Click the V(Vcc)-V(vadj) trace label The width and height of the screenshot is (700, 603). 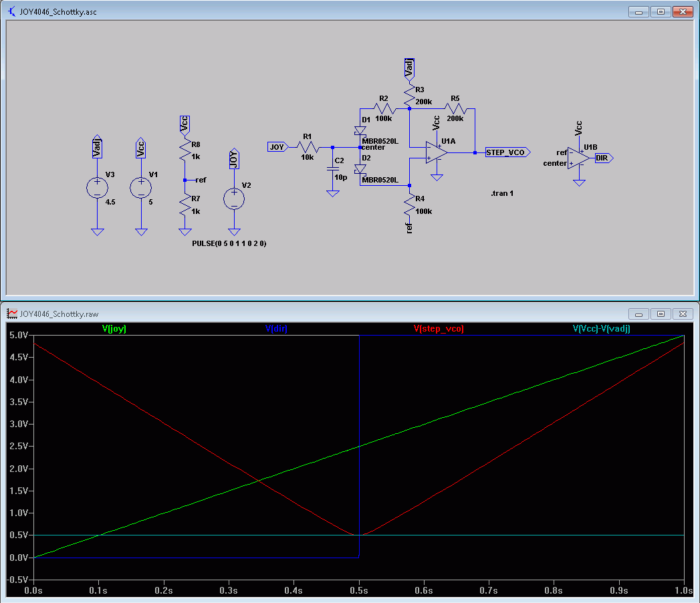(x=601, y=329)
